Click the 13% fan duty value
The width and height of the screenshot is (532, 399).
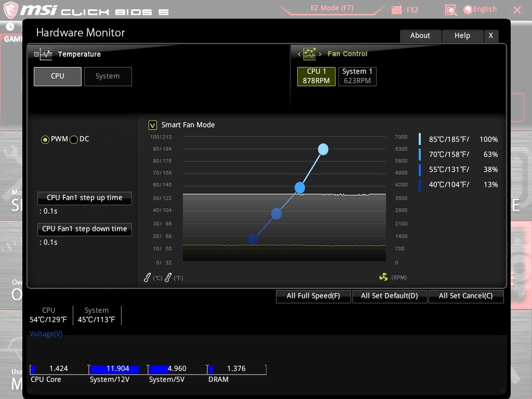click(490, 185)
